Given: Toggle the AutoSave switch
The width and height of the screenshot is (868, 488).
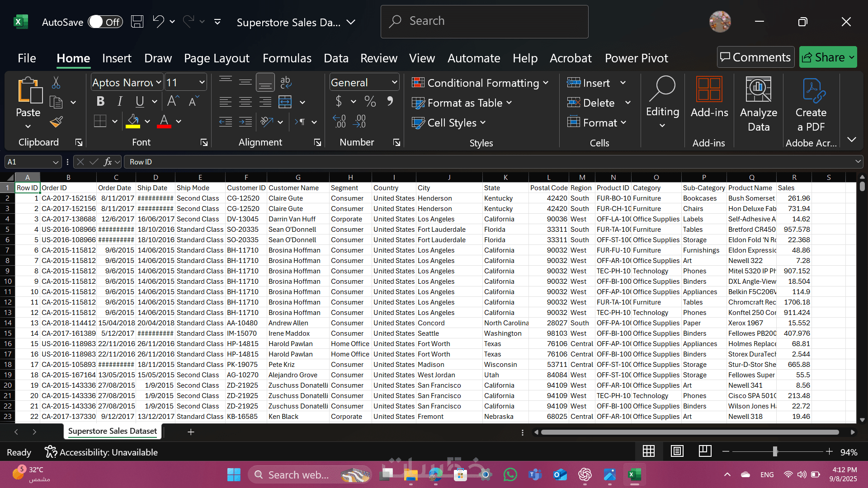Looking at the screenshot, I should [105, 22].
